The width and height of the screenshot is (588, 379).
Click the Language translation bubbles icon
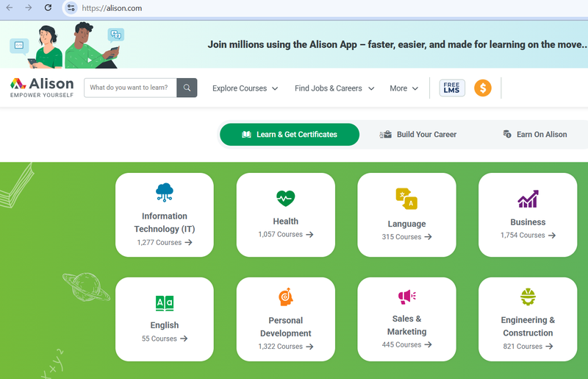tap(406, 199)
